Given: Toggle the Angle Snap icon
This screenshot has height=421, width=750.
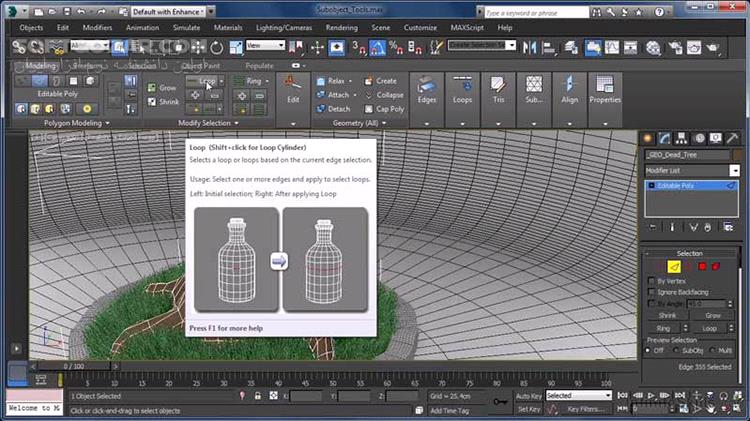Looking at the screenshot, I should pyautogui.click(x=377, y=47).
